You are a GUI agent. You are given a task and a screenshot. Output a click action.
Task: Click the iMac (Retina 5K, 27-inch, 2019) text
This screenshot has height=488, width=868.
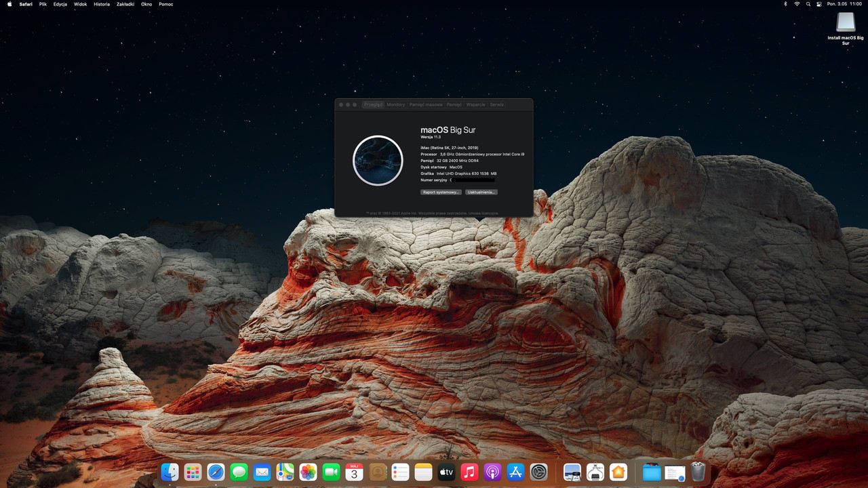click(x=450, y=147)
